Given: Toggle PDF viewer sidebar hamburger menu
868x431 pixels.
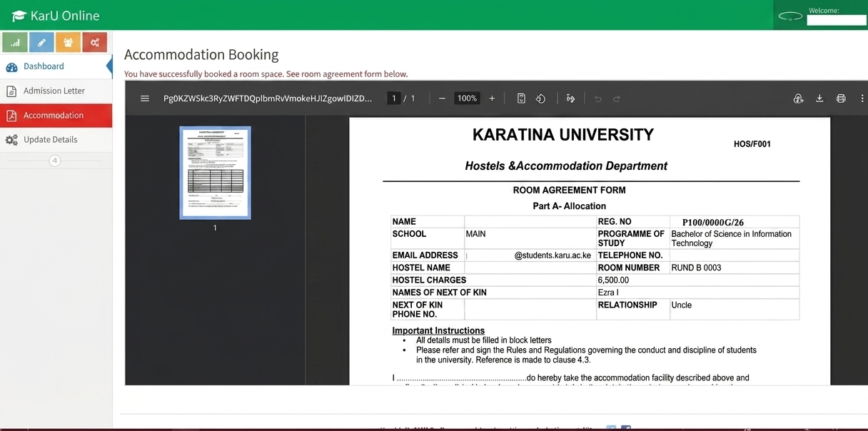Looking at the screenshot, I should (145, 98).
